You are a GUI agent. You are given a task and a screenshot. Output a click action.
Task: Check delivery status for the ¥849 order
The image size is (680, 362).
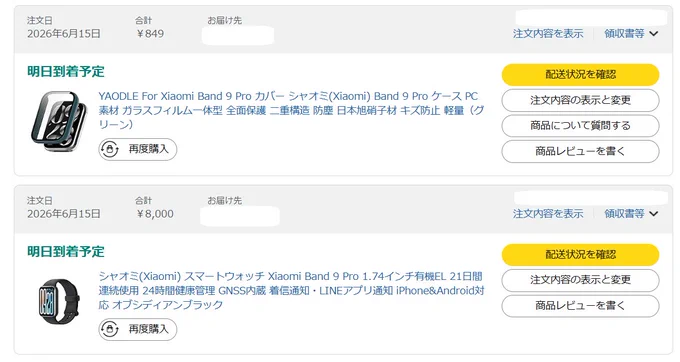point(580,75)
